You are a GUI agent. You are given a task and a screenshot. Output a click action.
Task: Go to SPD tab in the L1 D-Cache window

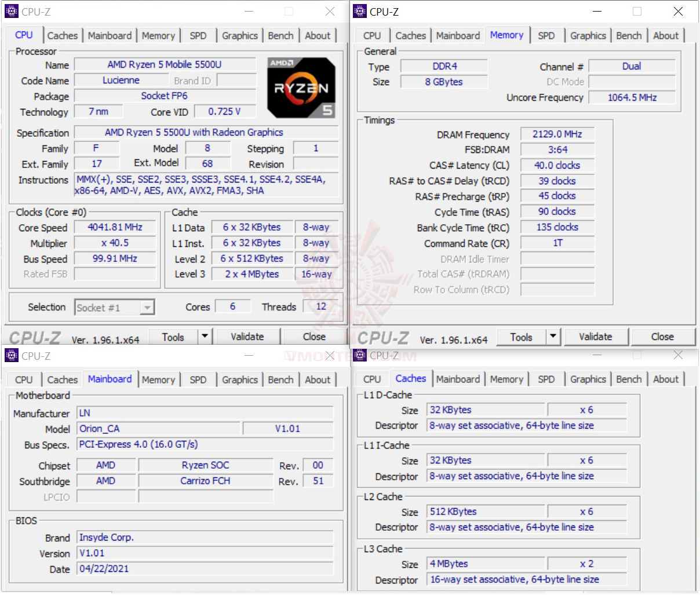[x=546, y=379]
